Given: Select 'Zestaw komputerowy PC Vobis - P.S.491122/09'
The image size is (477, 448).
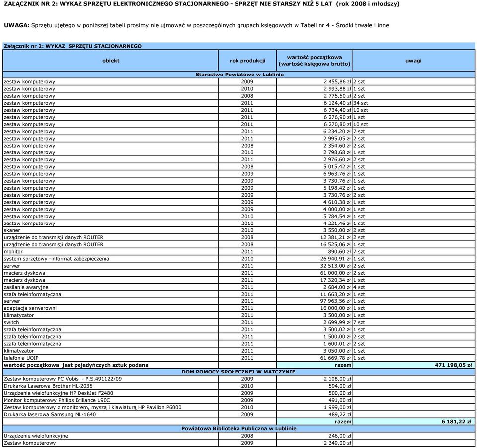Looking at the screenshot, I should point(111,379).
